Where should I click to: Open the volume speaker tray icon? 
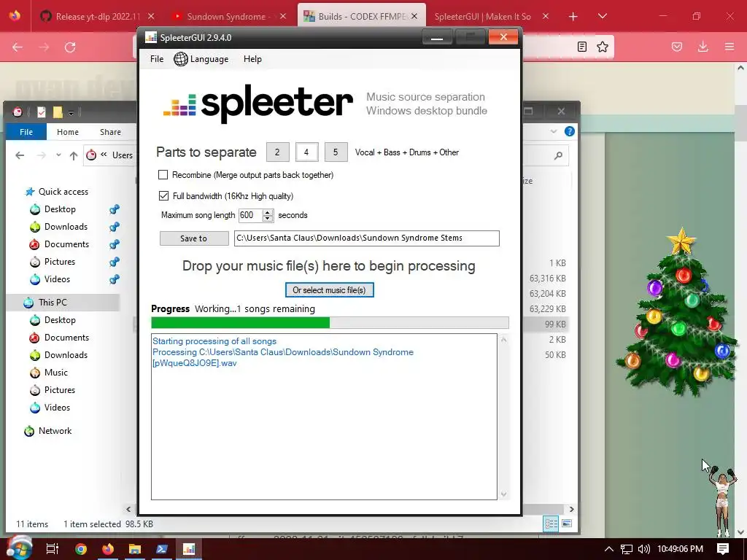pyautogui.click(x=643, y=549)
